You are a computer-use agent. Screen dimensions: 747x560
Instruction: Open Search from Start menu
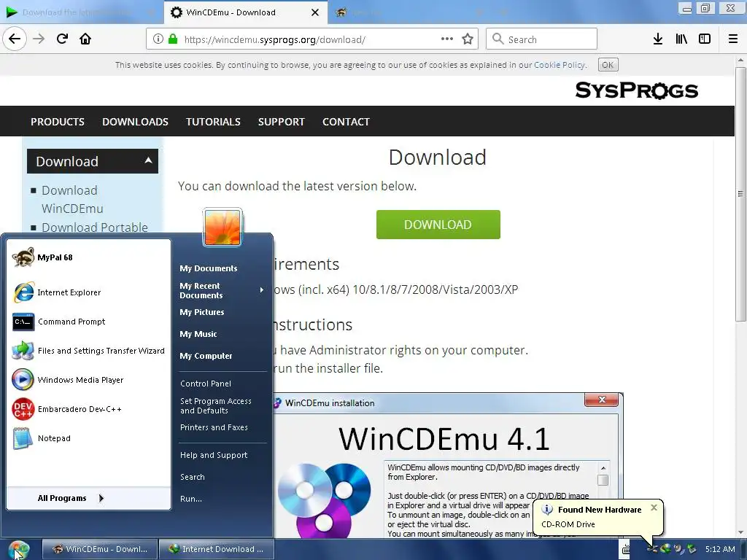coord(193,477)
